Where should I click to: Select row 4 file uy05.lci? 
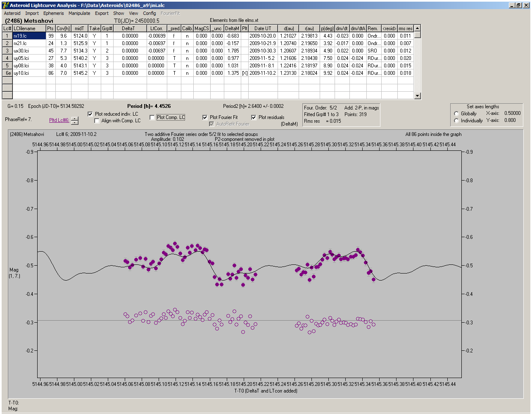(x=29, y=58)
